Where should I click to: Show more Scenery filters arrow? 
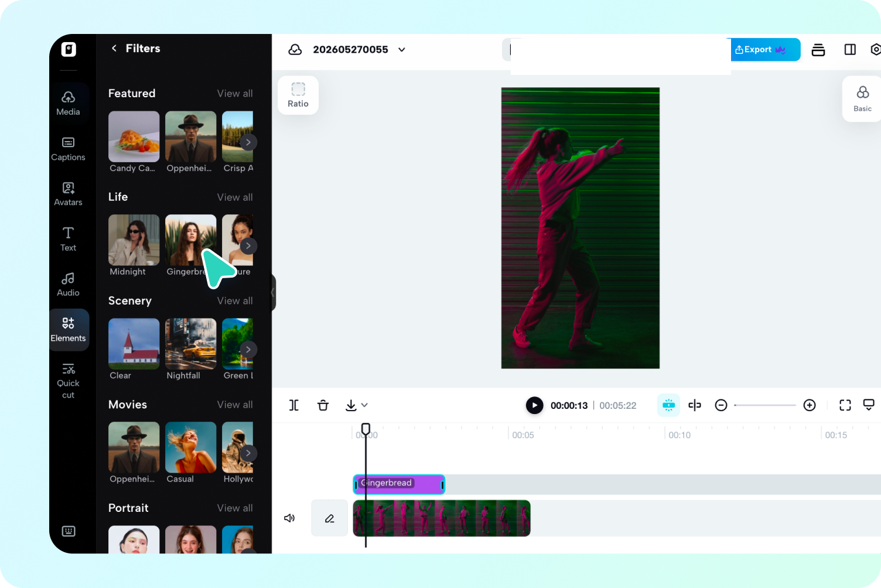248,350
